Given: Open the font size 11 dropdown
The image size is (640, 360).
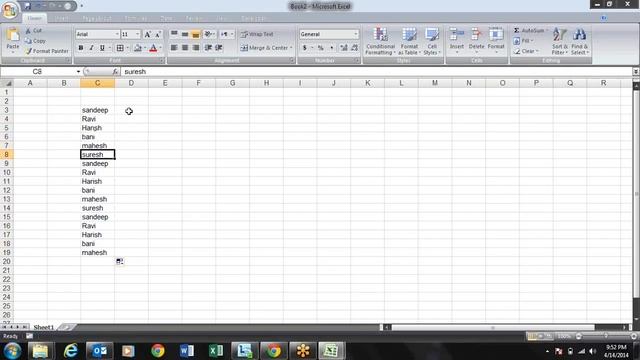Looking at the screenshot, I should pos(138,34).
